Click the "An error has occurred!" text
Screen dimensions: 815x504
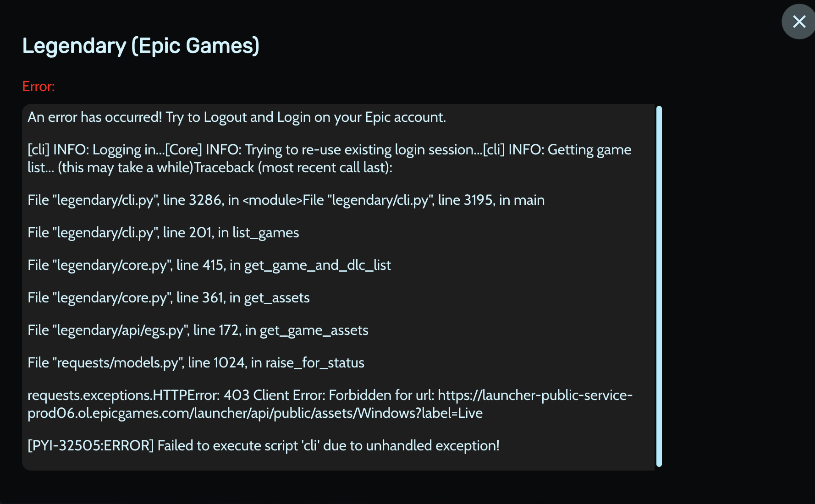pyautogui.click(x=94, y=117)
